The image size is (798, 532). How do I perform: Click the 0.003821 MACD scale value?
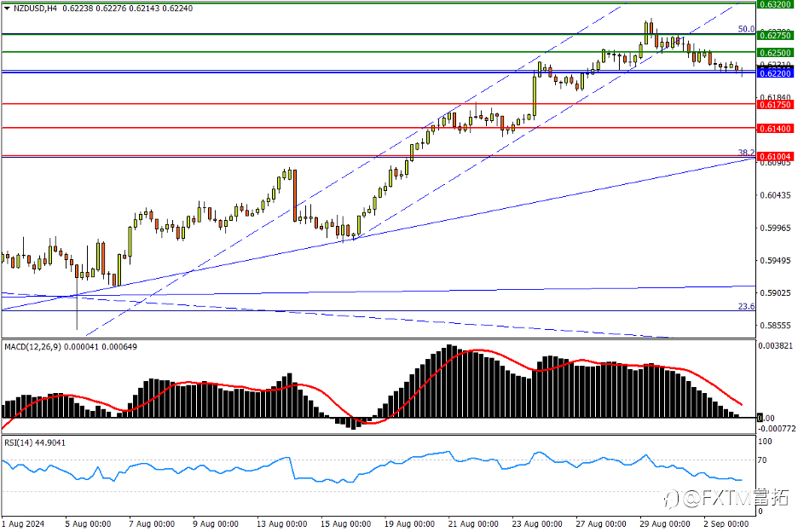[776, 346]
